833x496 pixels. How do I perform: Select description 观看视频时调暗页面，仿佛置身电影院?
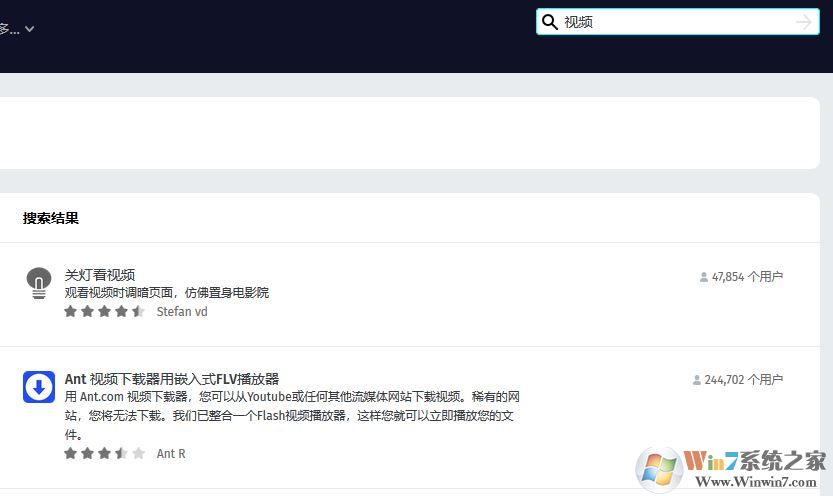(167, 293)
